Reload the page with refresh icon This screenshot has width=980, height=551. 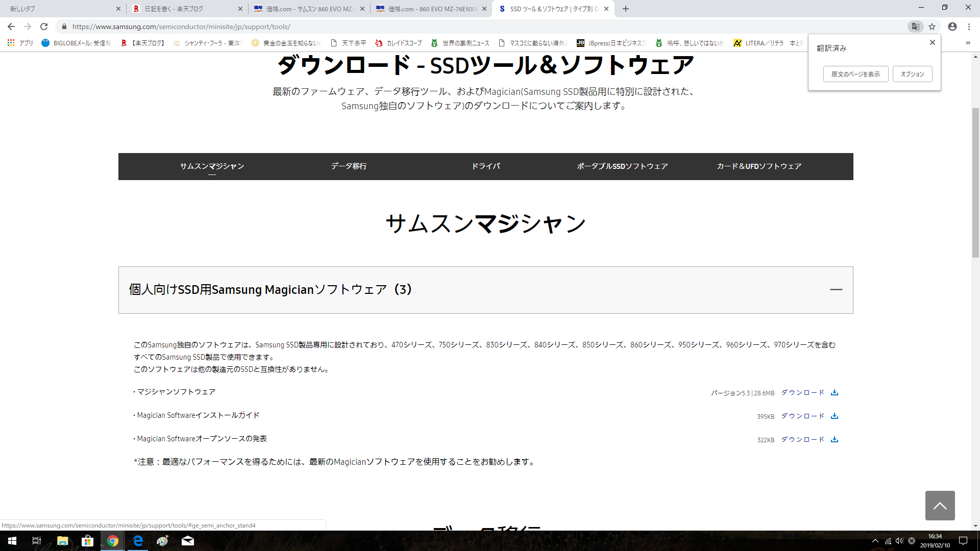tap(44, 27)
